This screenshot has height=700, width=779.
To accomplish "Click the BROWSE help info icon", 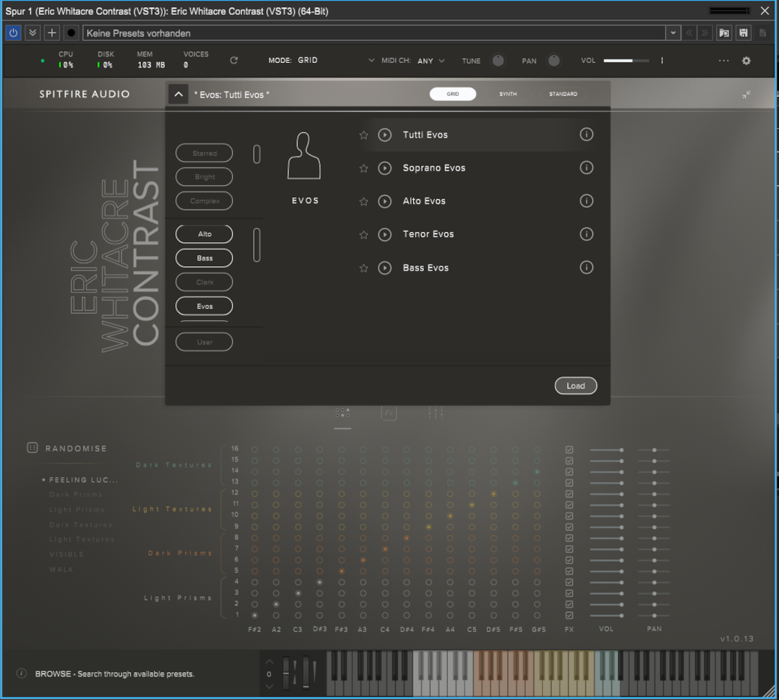I will point(21,673).
